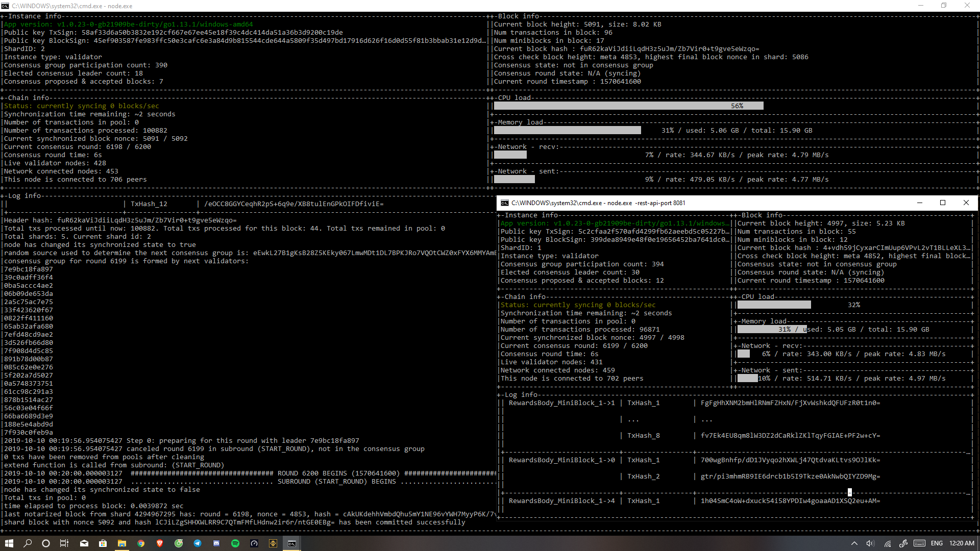The image size is (980, 551).
Task: Open Discord from the taskbar
Action: coord(216,543)
